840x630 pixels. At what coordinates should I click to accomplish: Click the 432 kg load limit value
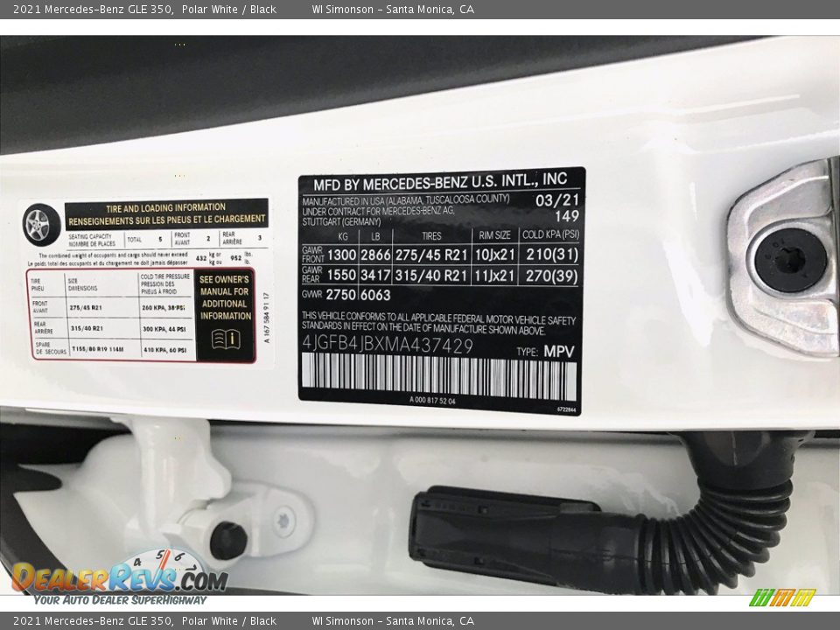(201, 258)
